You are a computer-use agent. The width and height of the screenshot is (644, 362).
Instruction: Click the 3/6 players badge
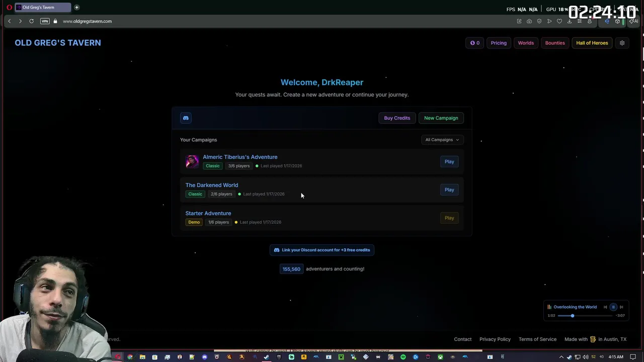click(238, 166)
